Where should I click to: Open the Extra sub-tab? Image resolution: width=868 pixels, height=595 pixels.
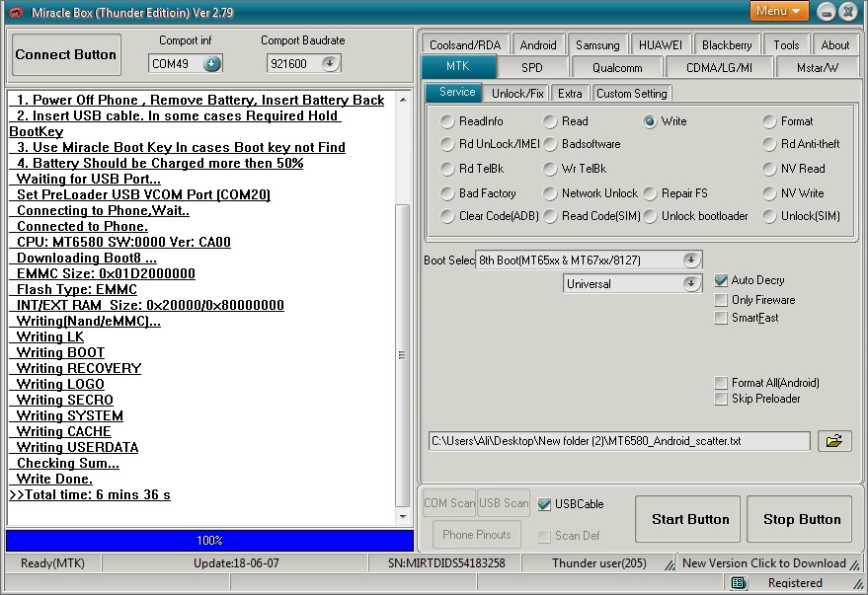570,93
